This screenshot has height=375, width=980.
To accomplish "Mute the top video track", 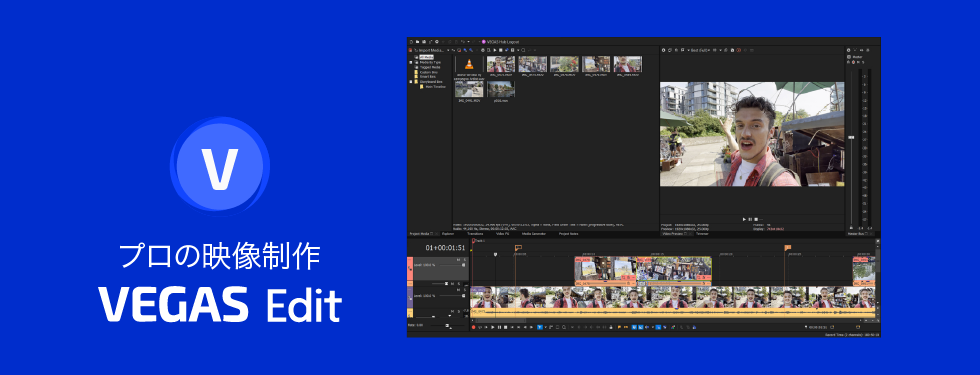I will point(458,259).
